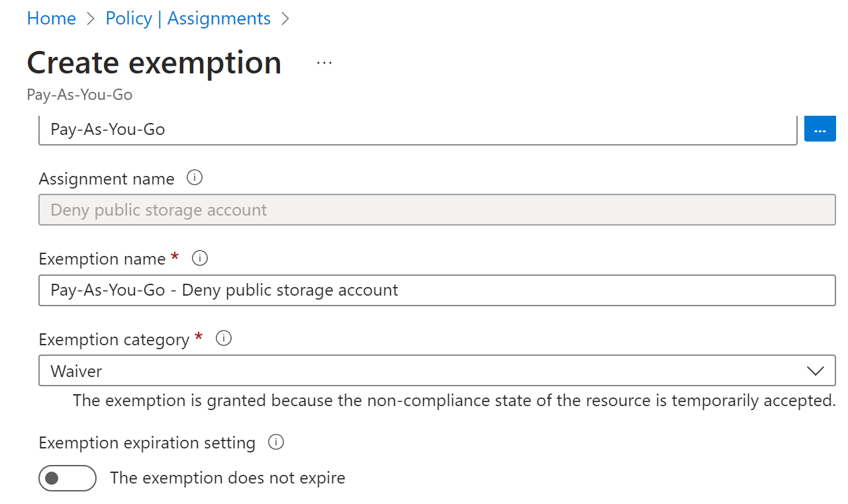Open the ellipsis menu beside Create exemption title

324,63
